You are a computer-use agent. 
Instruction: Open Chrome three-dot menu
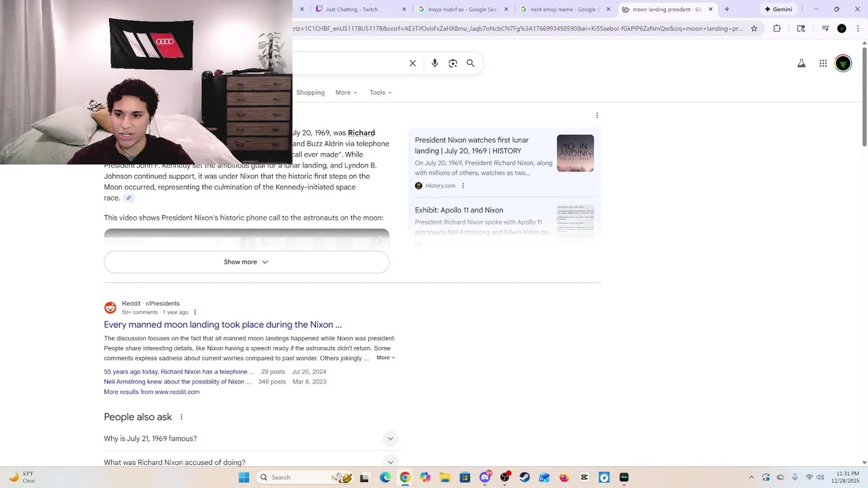coord(859,28)
